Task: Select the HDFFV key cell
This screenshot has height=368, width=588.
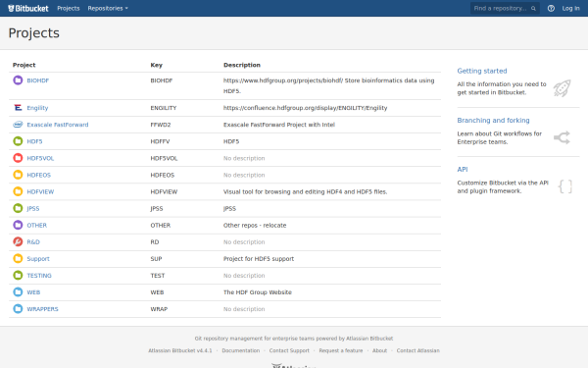Action: tap(160, 141)
